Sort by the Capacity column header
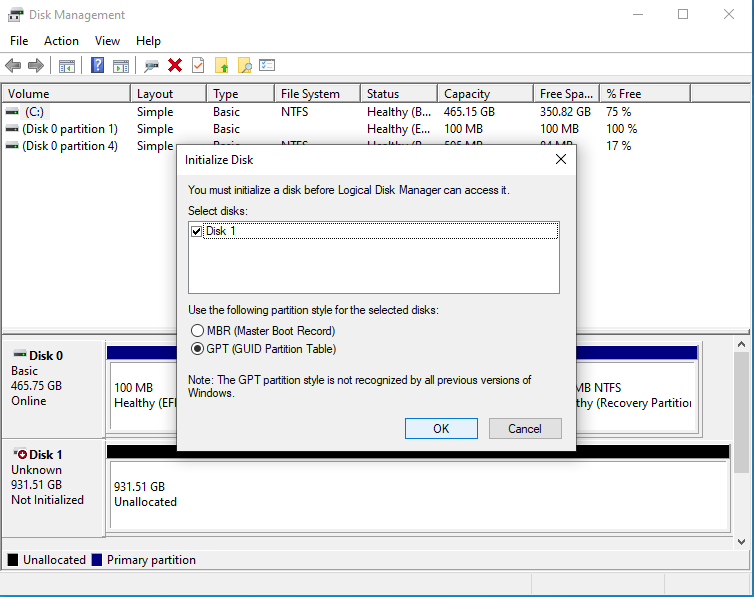Screen dimensions: 754x597 point(485,94)
